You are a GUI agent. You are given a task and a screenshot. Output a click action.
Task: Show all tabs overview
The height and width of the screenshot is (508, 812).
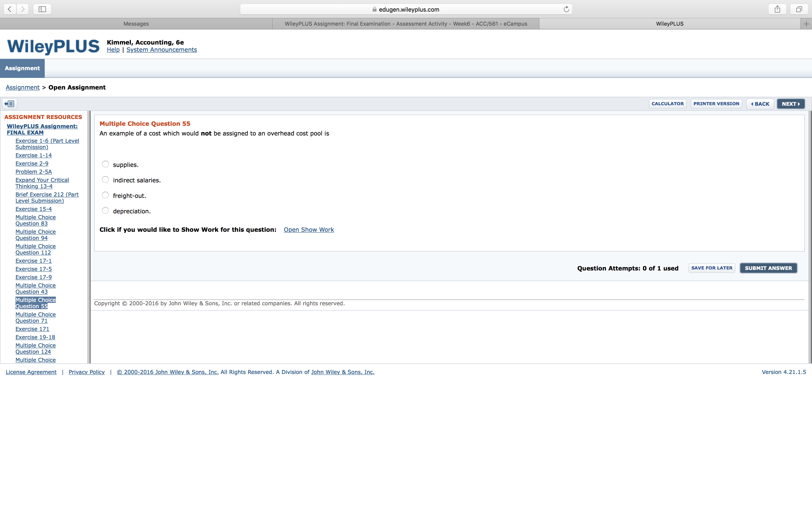click(x=799, y=9)
